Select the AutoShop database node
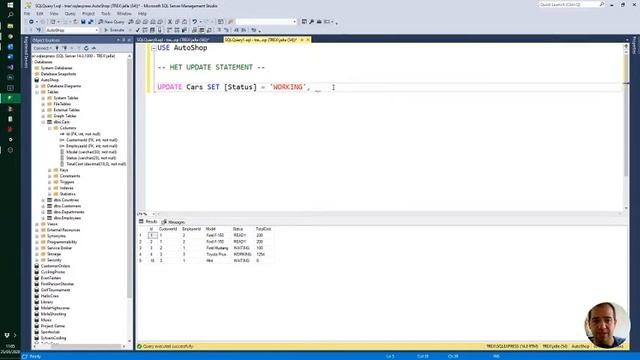Image resolution: width=640 pixels, height=360 pixels. (49, 80)
